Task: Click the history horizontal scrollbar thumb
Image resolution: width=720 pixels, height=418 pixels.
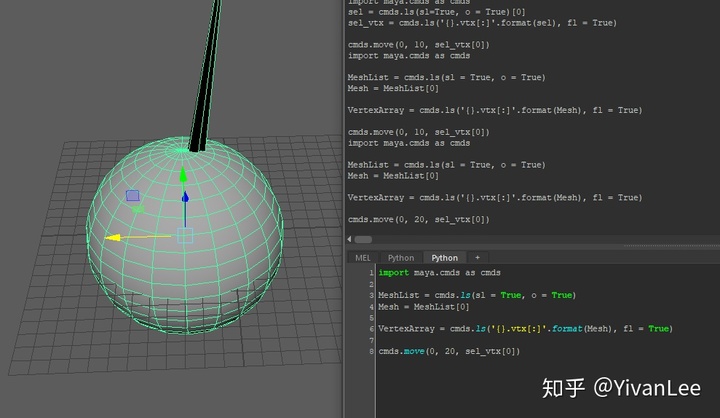Action: click(x=363, y=239)
